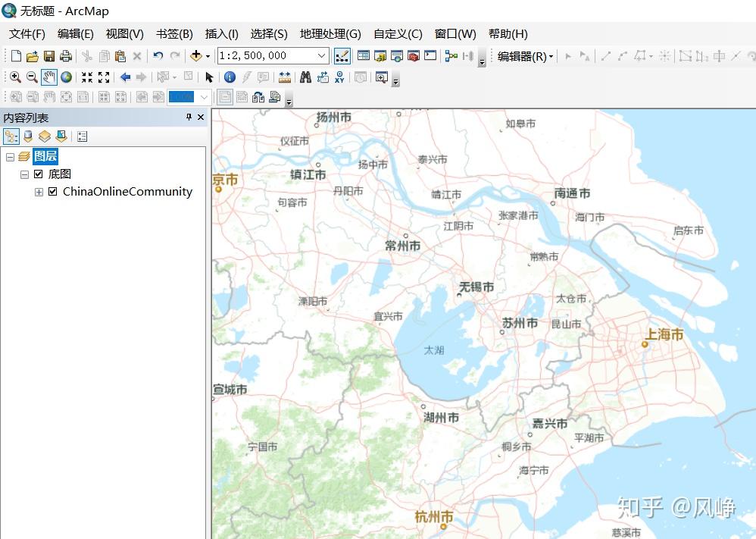Viewport: 756px width, 539px height.
Task: Select the Zoom Out tool
Action: click(32, 77)
